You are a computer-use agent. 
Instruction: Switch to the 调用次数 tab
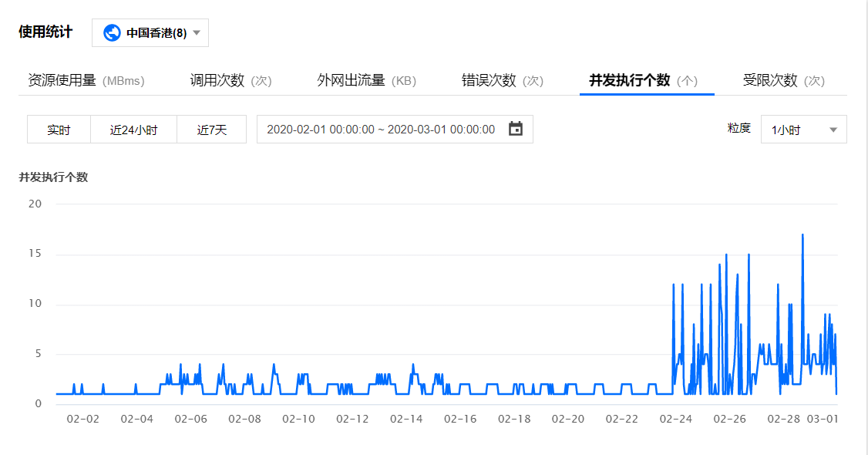tap(230, 80)
